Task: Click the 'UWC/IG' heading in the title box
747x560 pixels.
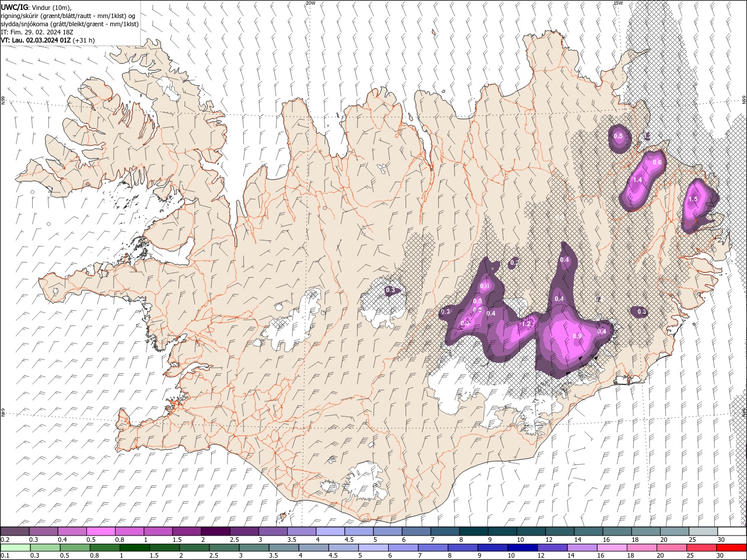Action: 14,7
